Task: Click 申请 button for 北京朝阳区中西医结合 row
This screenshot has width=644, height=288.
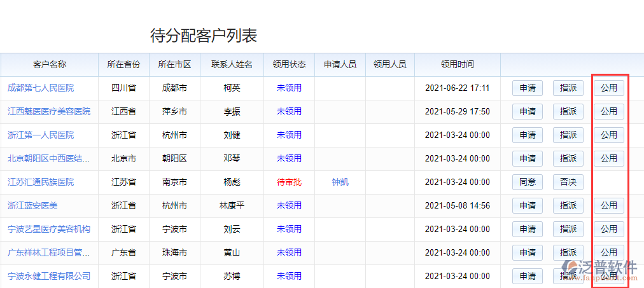Action: pos(527,158)
